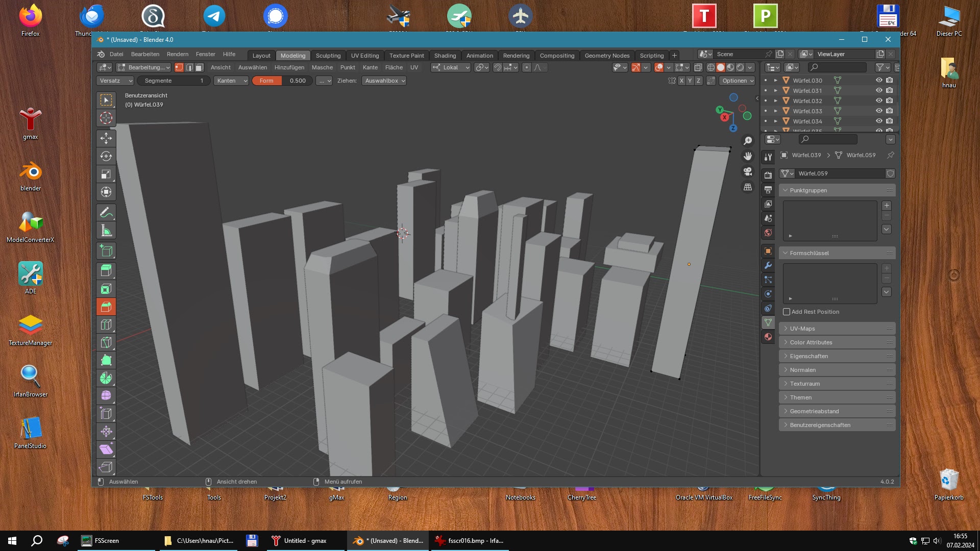980x551 pixels.
Task: Add a new workspace with plus button
Action: 674,56
